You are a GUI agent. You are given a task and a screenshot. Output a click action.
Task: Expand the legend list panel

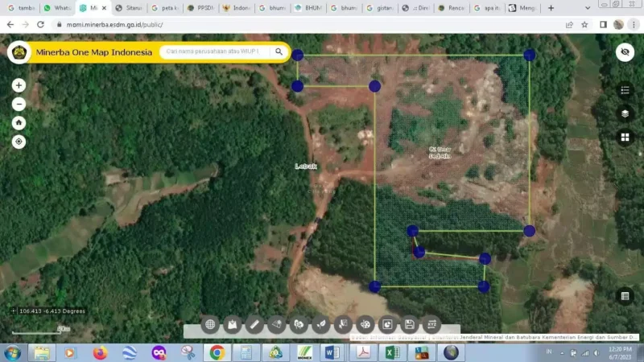point(625,90)
